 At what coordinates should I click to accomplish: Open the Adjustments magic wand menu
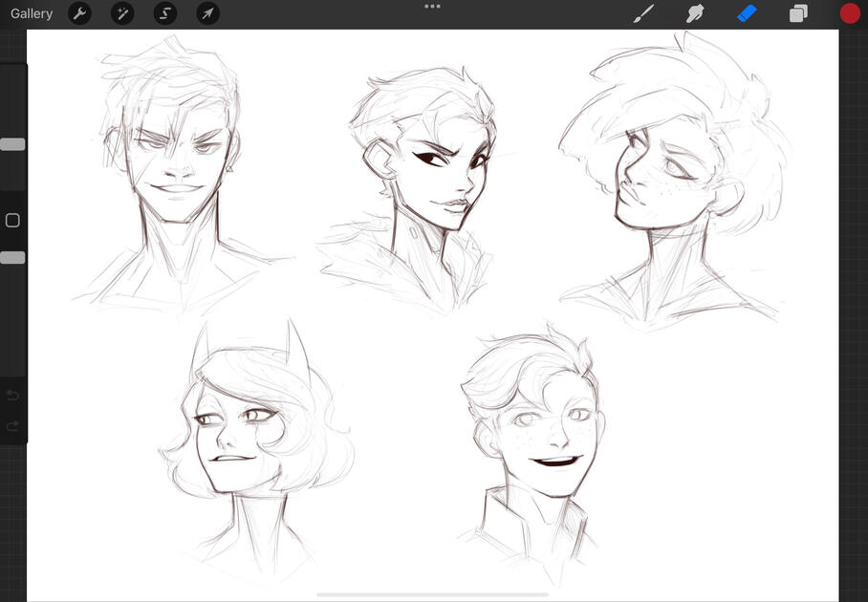[x=122, y=13]
